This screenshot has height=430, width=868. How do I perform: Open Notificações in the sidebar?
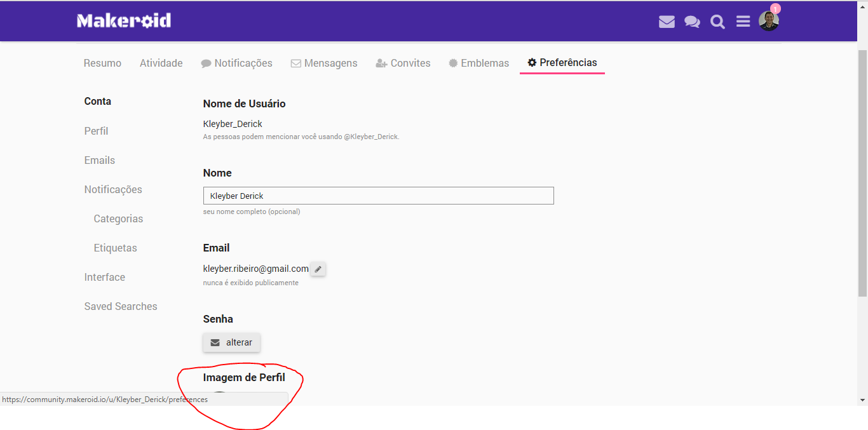(x=113, y=189)
